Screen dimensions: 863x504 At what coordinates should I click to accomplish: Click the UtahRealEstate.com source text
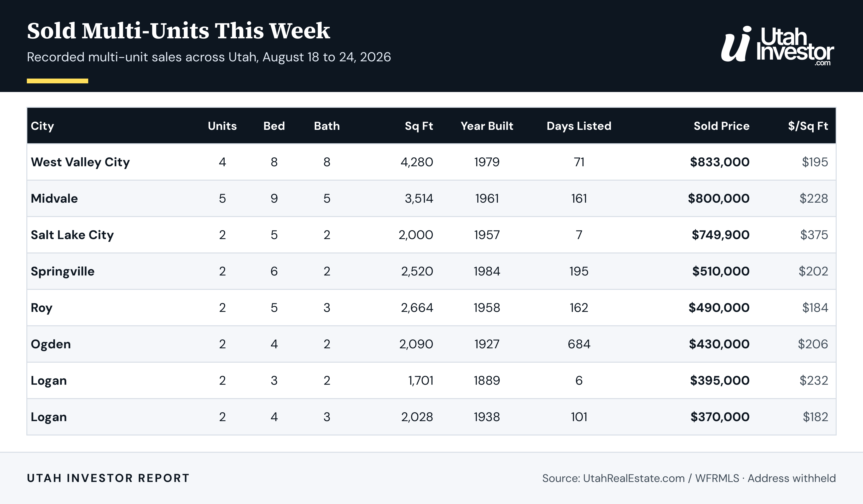click(634, 478)
